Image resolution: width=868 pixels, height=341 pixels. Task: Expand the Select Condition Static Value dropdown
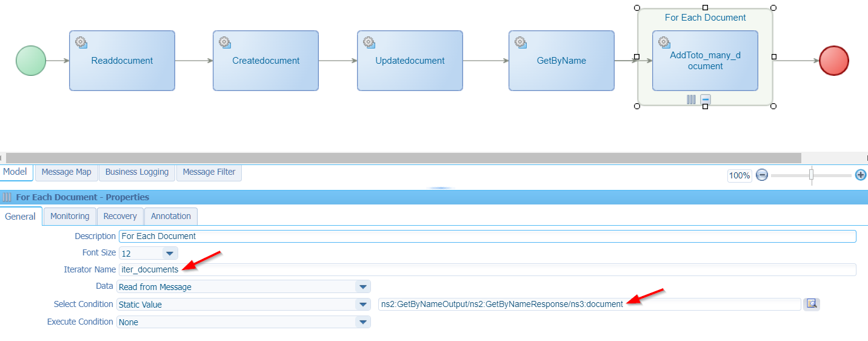coord(362,305)
